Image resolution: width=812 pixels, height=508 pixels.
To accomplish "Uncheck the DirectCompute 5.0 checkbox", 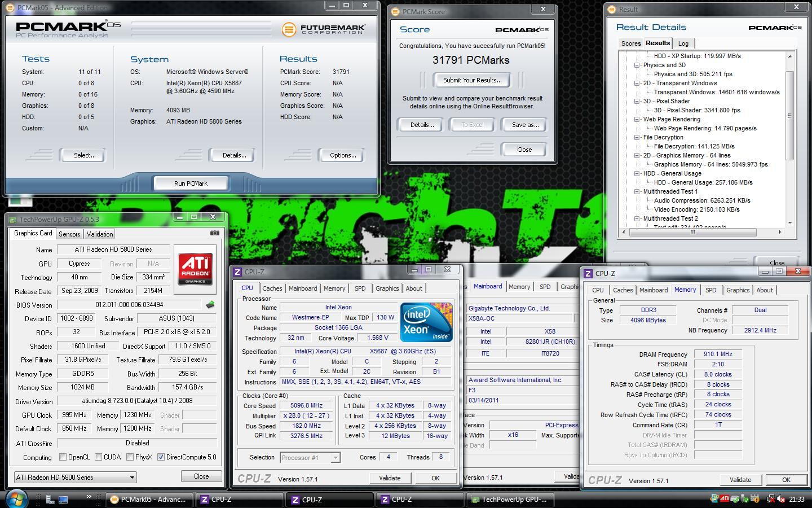I will 161,457.
